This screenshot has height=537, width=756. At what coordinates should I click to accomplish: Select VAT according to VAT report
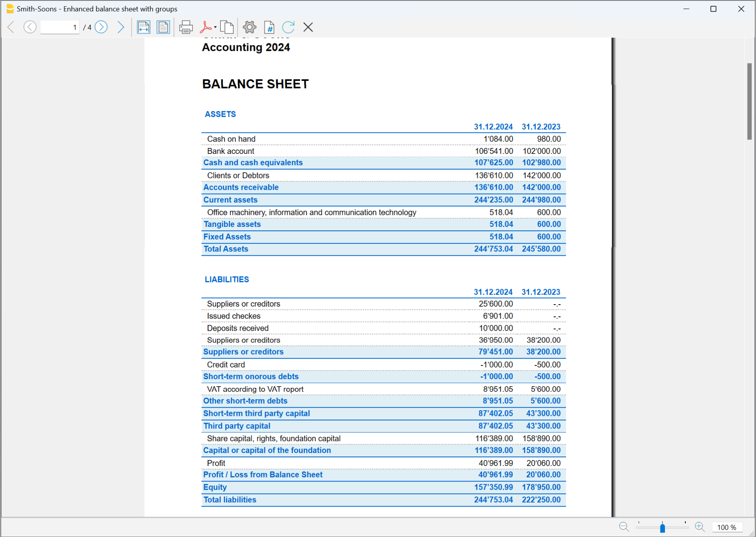tap(383, 389)
